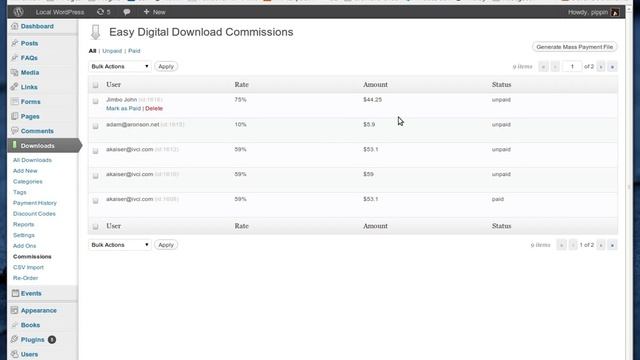This screenshot has height=360, width=640.
Task: Show All commissions filter
Action: 92,51
